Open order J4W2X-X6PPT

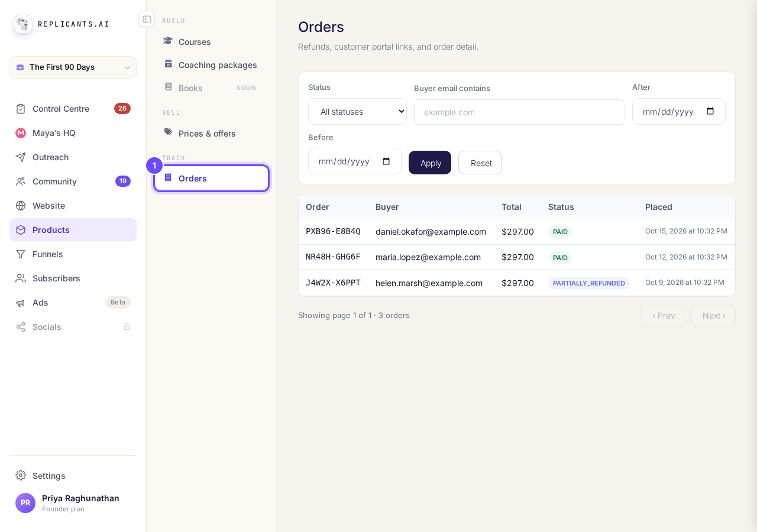(x=333, y=283)
